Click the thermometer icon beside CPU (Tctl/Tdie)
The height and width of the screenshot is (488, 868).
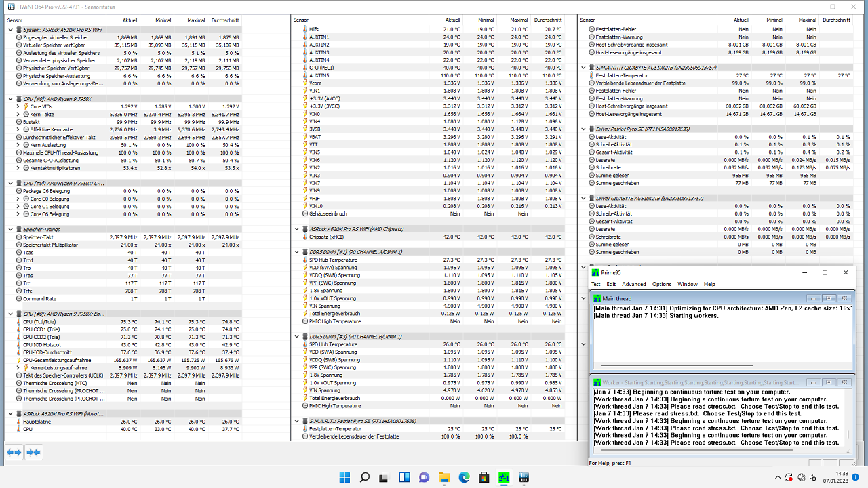pos(18,321)
